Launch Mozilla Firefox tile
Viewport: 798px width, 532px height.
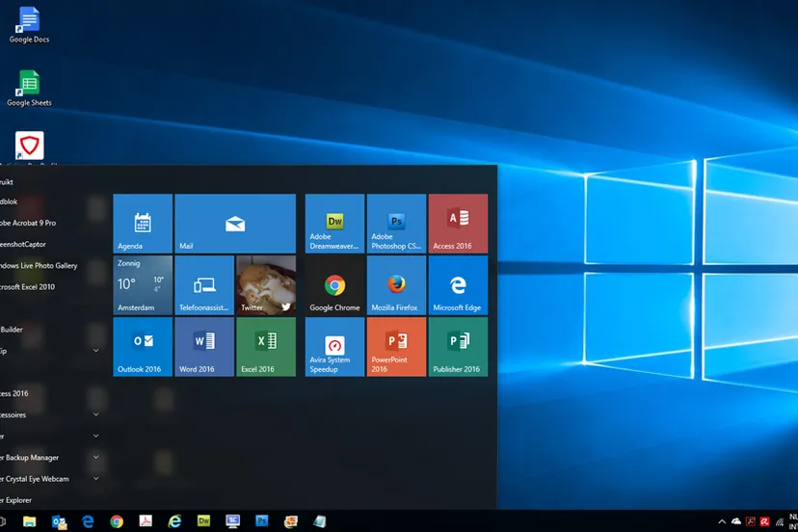pyautogui.click(x=396, y=285)
